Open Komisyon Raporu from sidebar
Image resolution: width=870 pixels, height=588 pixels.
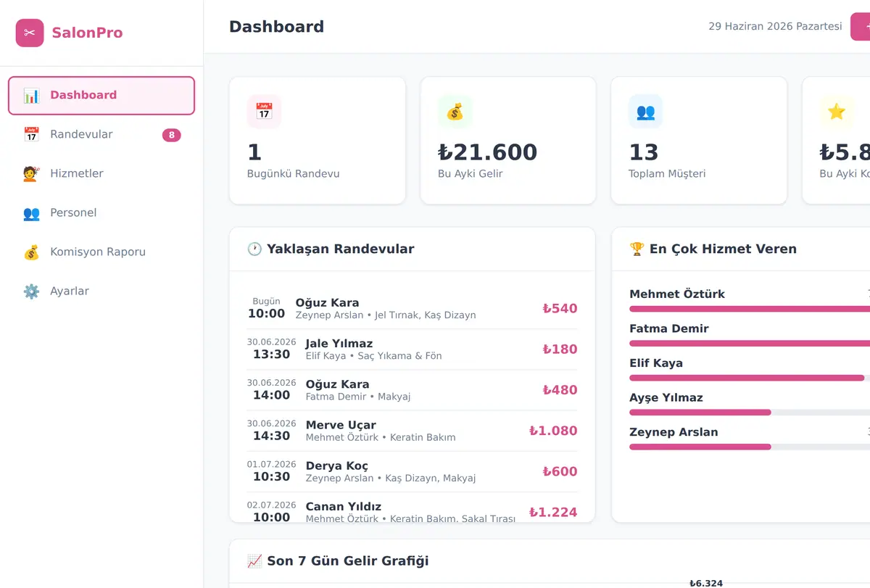[101, 252]
